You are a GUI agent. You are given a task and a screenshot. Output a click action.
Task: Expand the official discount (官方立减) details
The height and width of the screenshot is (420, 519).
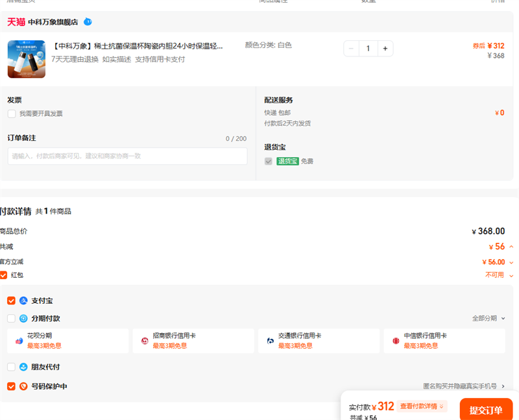tap(511, 262)
